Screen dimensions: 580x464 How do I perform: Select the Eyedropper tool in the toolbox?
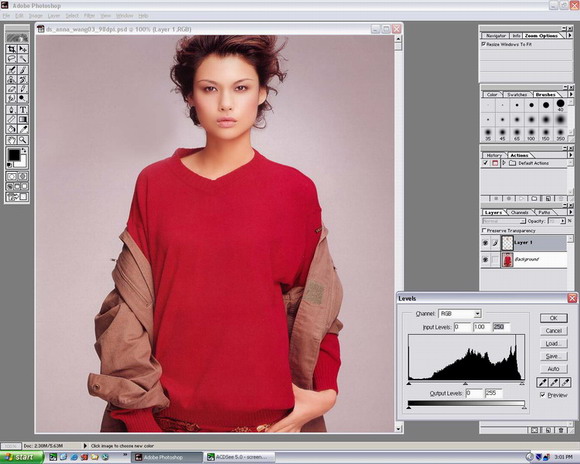pos(23,129)
